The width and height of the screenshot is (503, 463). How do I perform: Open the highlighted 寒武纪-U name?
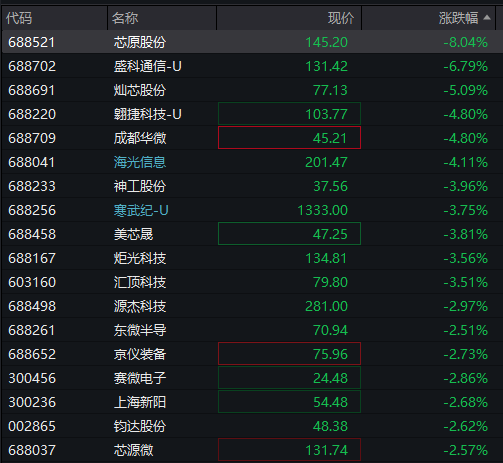pos(141,210)
